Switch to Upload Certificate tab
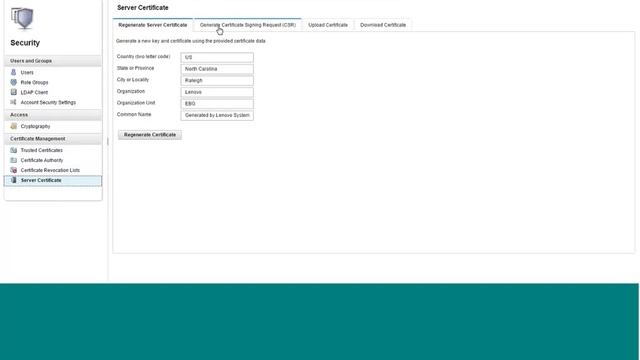640x360 pixels. click(328, 25)
